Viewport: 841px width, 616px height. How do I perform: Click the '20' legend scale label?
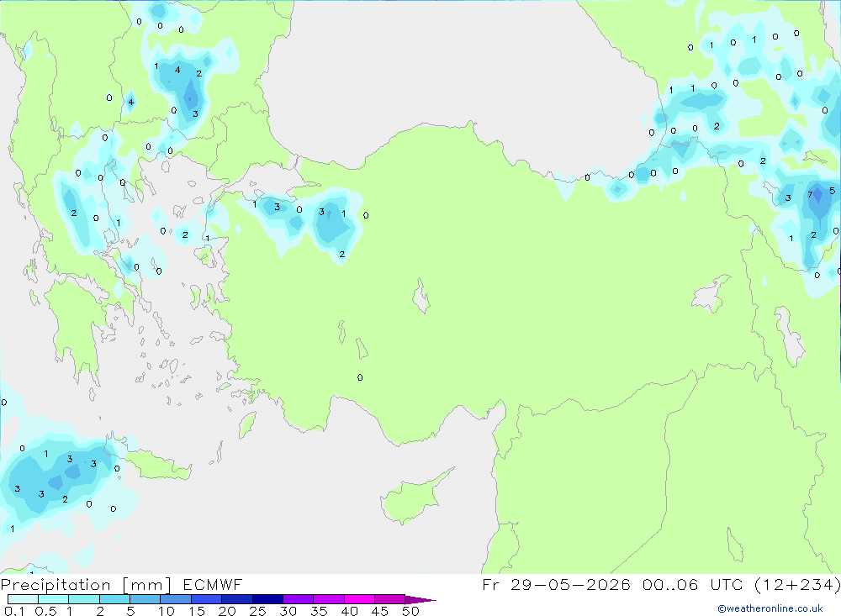227,611
